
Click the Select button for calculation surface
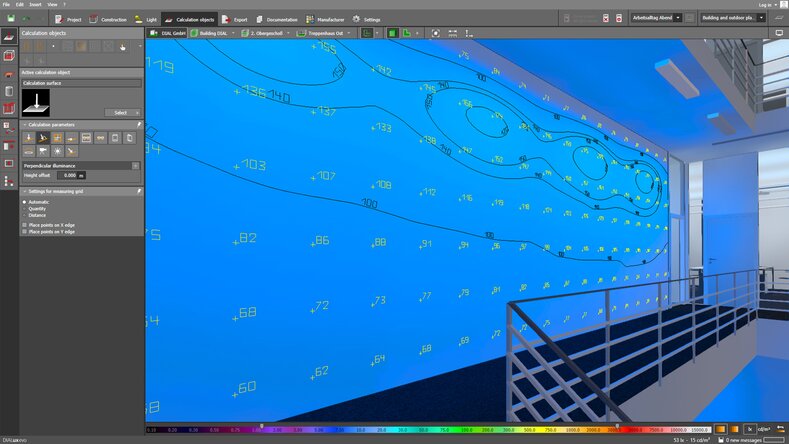(x=121, y=113)
